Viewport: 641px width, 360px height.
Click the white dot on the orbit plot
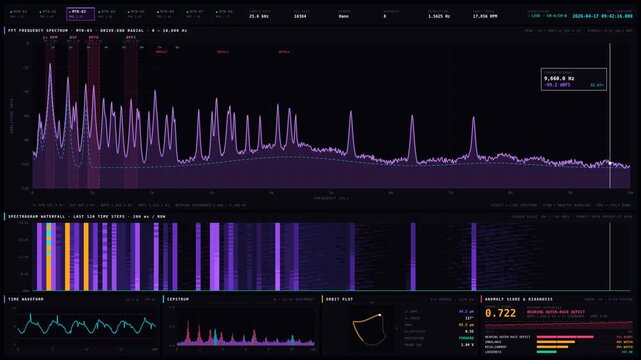tap(380, 315)
